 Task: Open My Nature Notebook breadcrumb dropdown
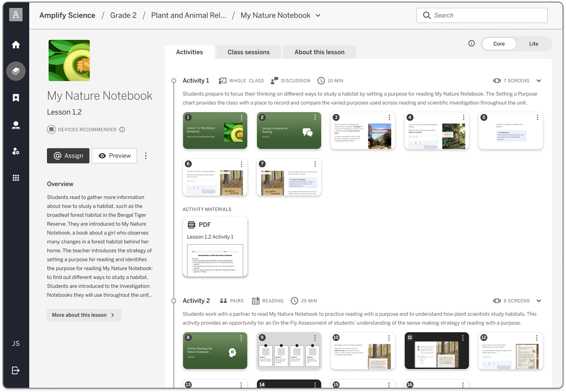pos(318,15)
